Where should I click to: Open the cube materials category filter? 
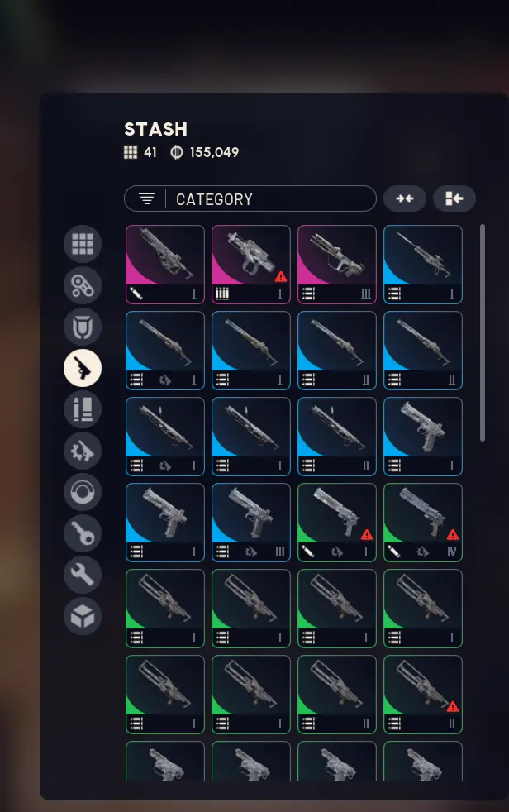(83, 616)
